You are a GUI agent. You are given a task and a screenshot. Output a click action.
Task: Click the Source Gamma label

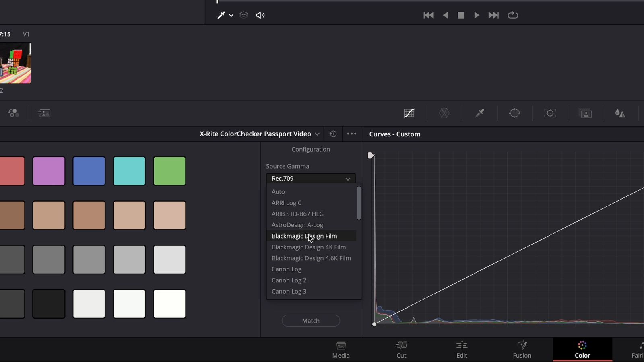coord(287,166)
